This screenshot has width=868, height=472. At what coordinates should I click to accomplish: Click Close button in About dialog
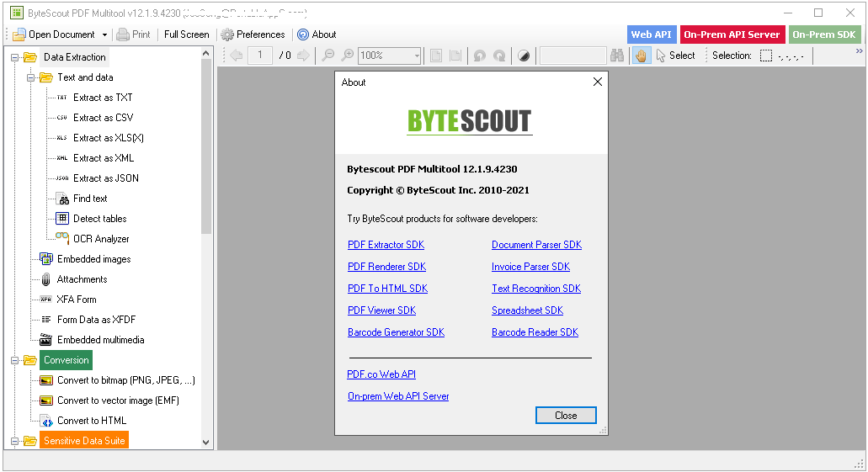(566, 416)
